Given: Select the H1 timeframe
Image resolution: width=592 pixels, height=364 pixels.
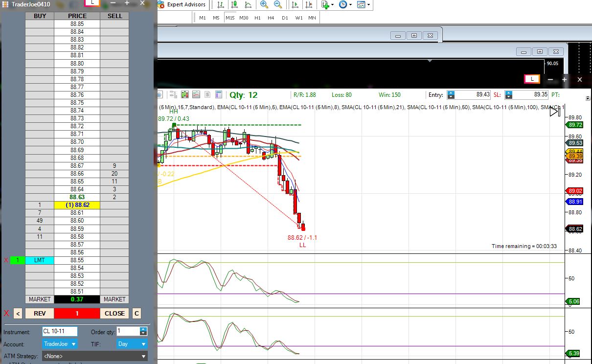Looking at the screenshot, I should pyautogui.click(x=257, y=18).
